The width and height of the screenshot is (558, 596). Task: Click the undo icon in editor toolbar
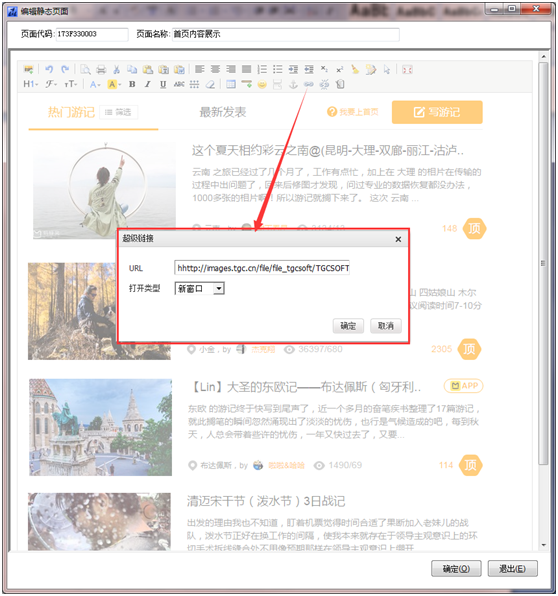pyautogui.click(x=49, y=69)
